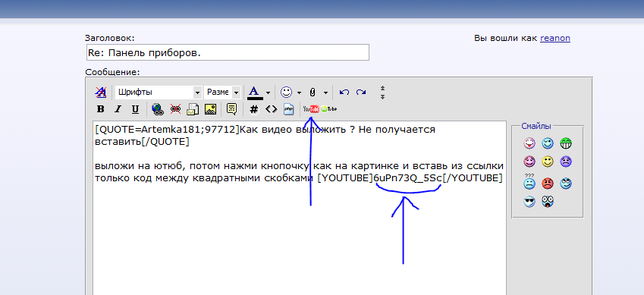Insert the cool sunglasses smiley
Screen dimensions: 644x295
pyautogui.click(x=529, y=202)
